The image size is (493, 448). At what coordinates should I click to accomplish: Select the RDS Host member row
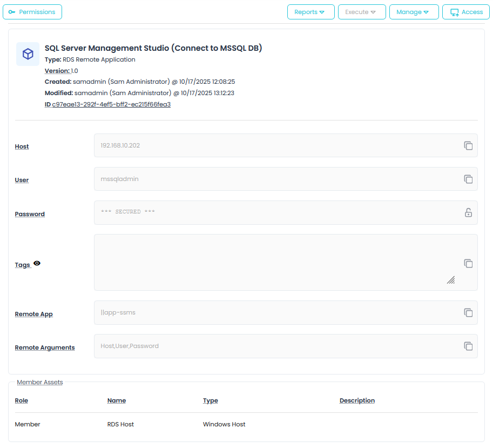(120, 424)
